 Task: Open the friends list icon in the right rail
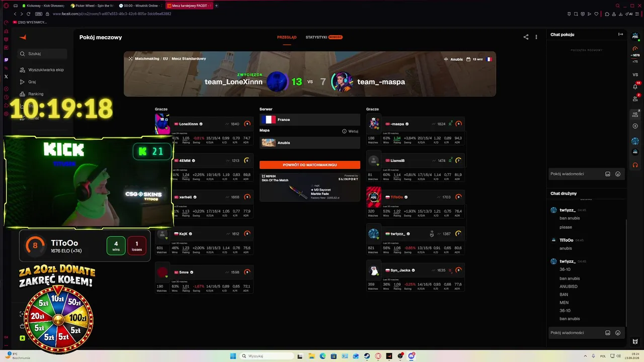635,99
